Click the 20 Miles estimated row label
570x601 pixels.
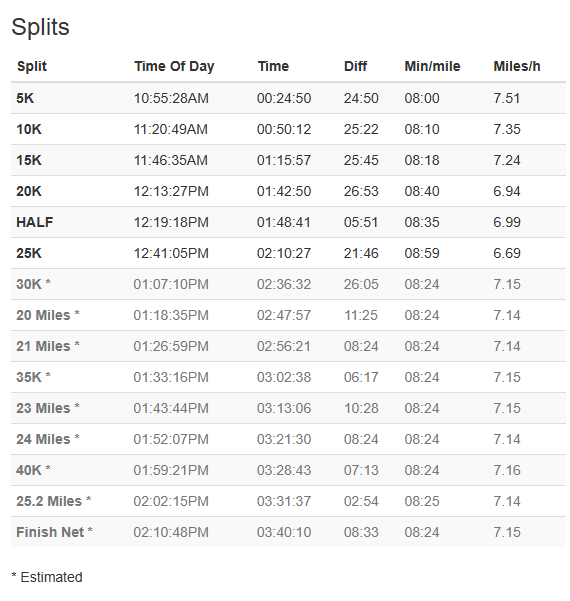click(48, 315)
